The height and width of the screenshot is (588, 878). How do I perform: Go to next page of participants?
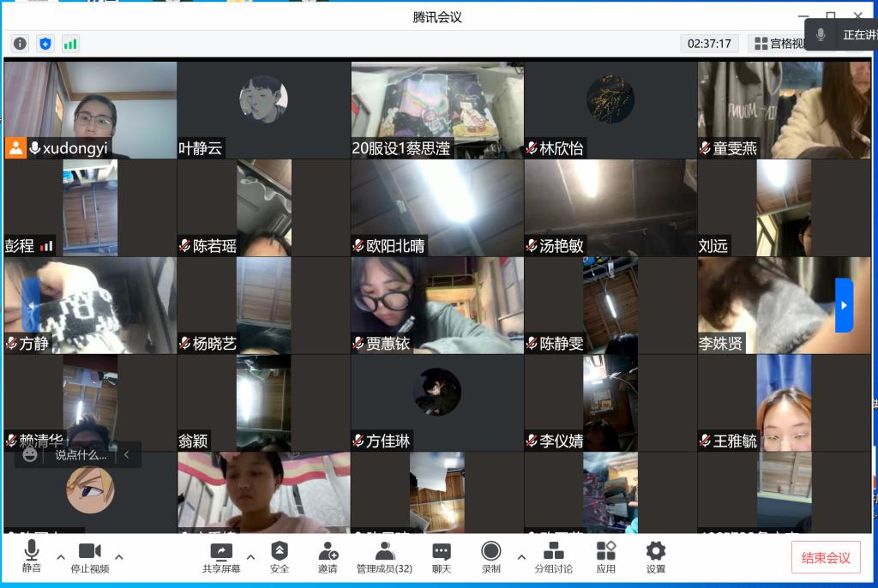pos(844,305)
